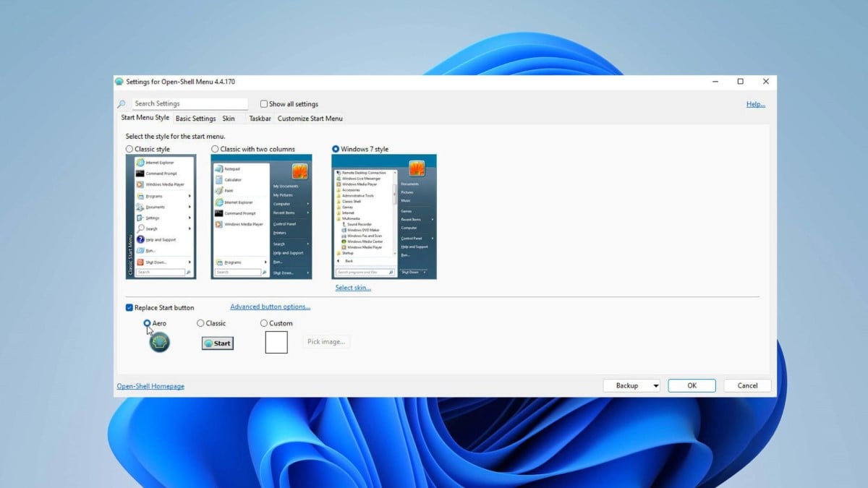The image size is (868, 488).
Task: Click the Paint icon in two-column preview
Action: (218, 190)
